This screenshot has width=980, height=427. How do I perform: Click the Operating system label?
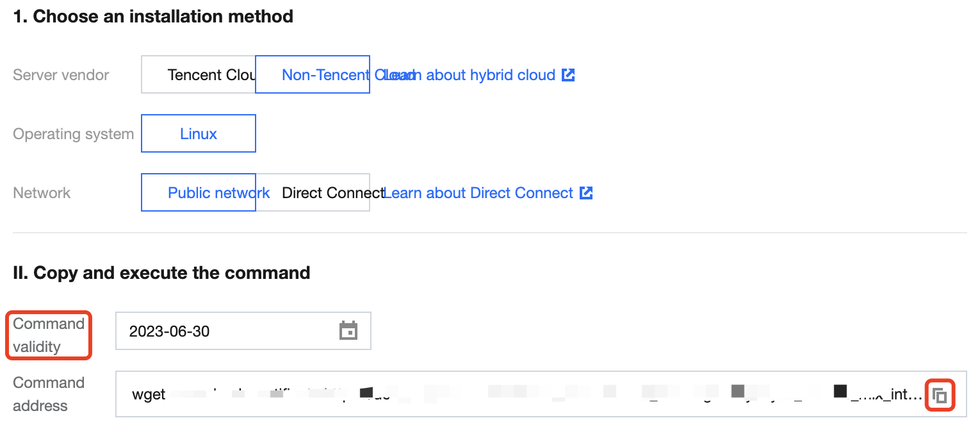pos(73,134)
